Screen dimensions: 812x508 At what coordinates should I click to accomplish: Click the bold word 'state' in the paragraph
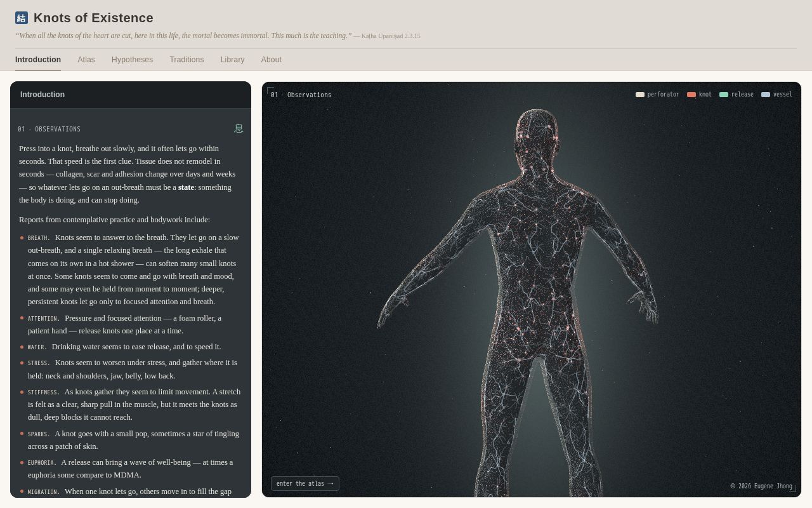click(x=187, y=187)
